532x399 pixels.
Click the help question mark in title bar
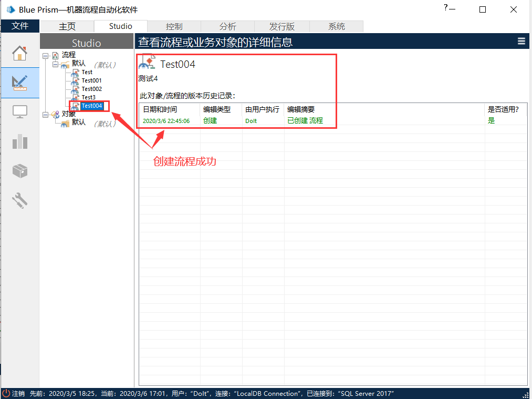click(445, 8)
